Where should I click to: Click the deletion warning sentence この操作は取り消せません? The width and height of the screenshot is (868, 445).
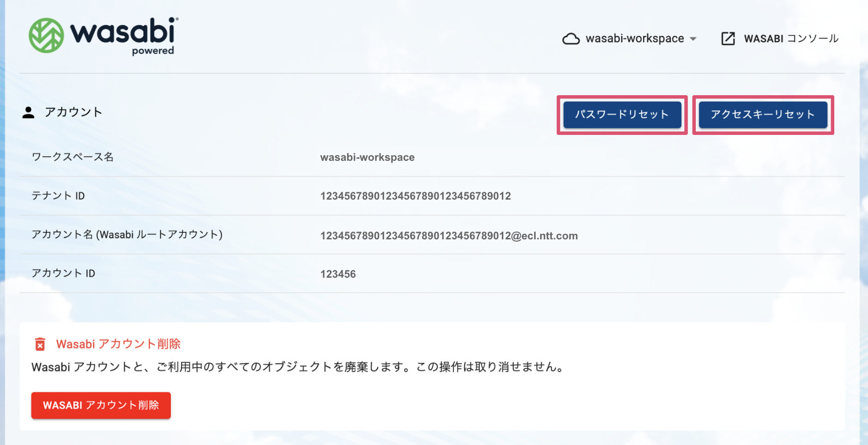(x=490, y=367)
